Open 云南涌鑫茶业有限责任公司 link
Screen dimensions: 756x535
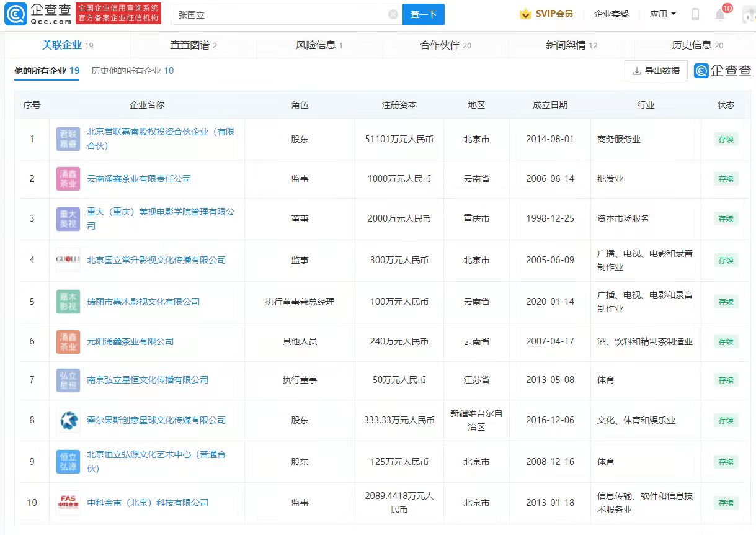click(139, 179)
